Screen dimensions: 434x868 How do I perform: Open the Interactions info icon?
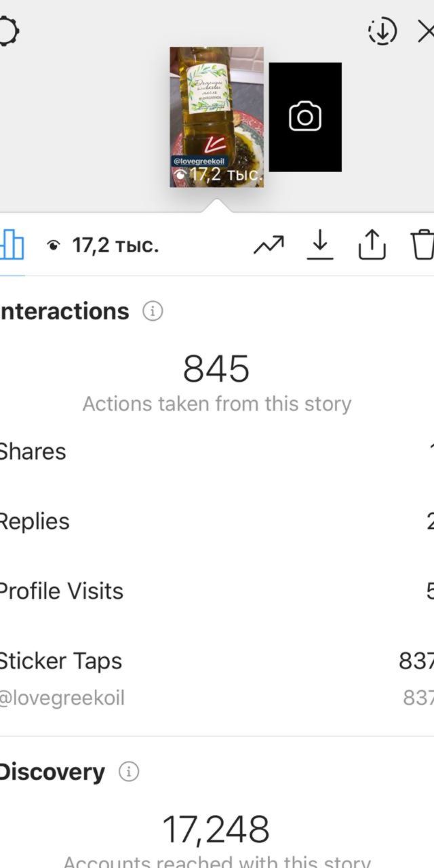tap(153, 312)
